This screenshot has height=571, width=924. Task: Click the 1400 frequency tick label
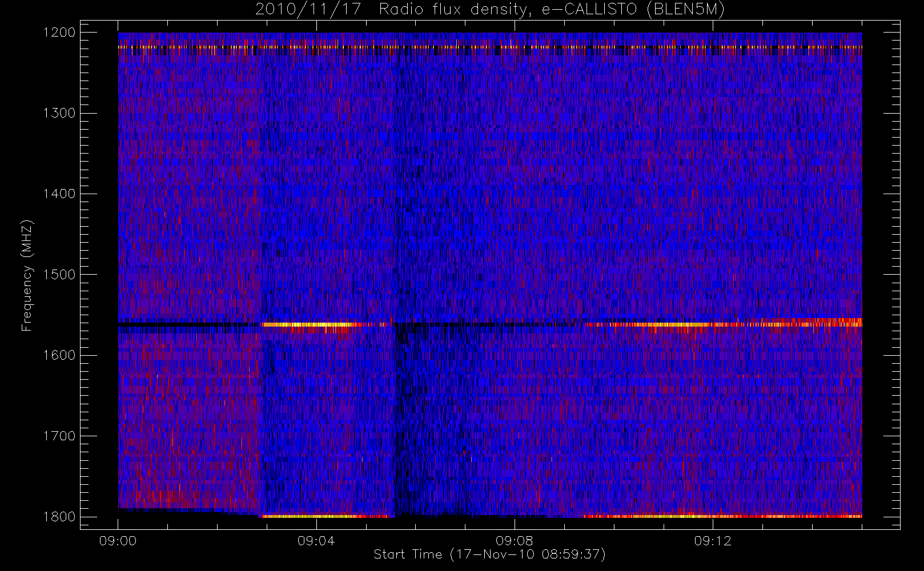tap(59, 194)
